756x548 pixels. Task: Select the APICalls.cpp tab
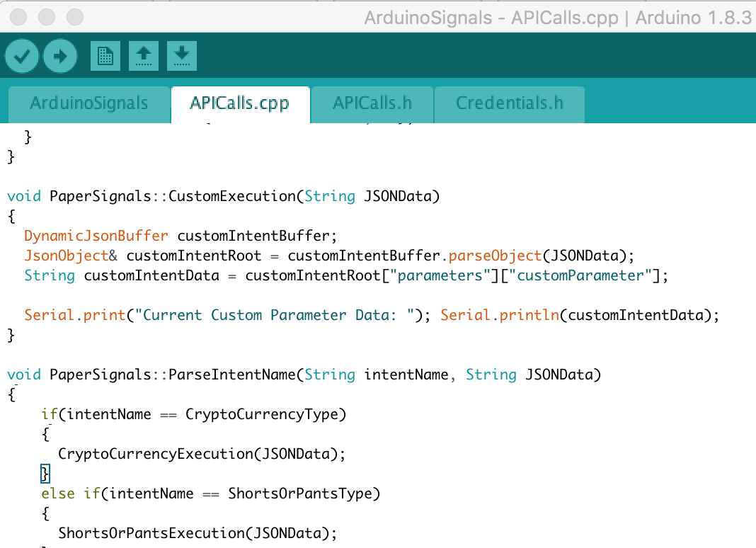click(x=240, y=103)
